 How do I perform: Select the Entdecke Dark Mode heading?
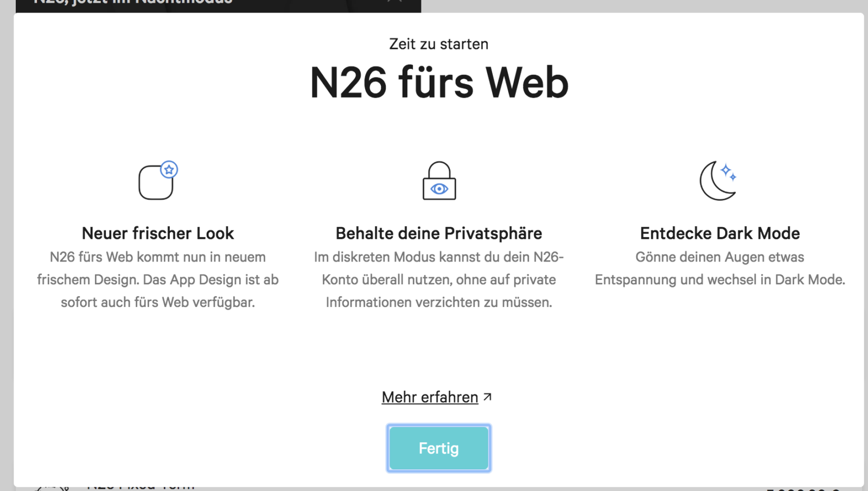coord(719,233)
